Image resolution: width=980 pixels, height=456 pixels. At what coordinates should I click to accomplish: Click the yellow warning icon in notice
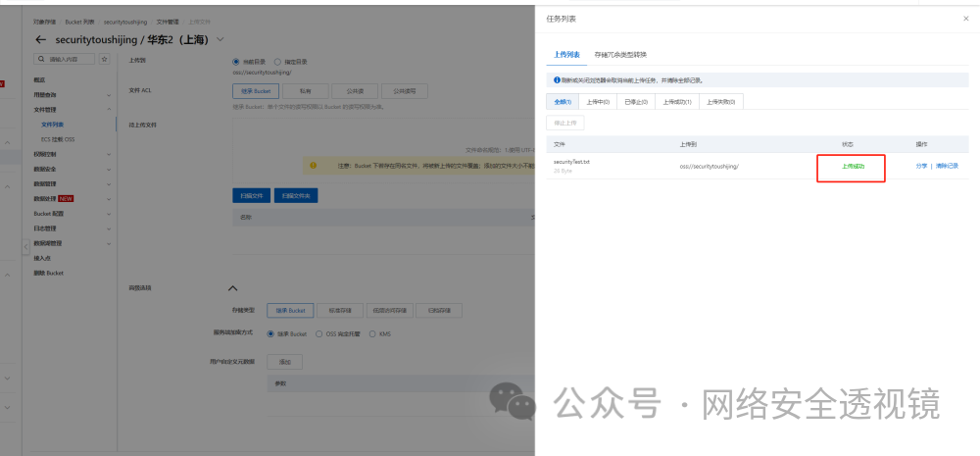[314, 166]
